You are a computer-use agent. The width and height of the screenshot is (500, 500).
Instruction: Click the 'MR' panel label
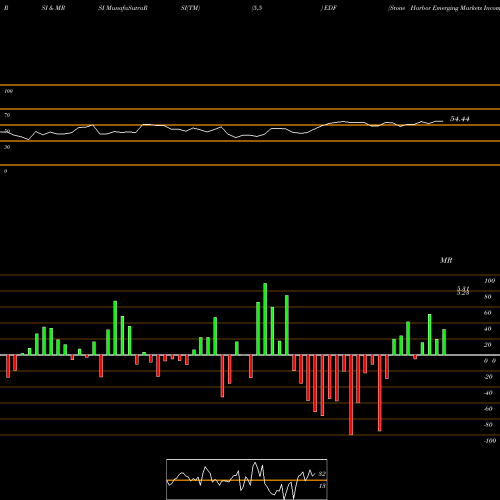click(x=446, y=260)
